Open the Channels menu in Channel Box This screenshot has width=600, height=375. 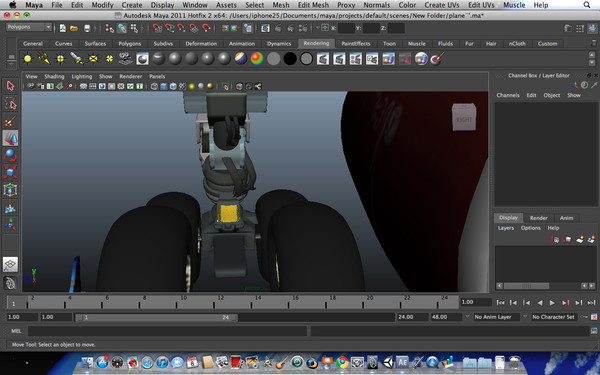point(508,95)
